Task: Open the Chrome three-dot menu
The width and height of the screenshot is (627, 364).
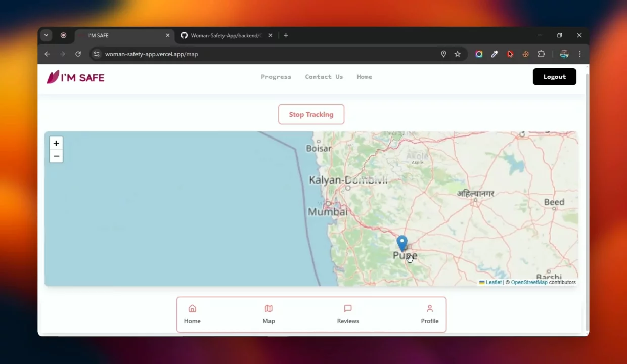Action: pyautogui.click(x=579, y=54)
